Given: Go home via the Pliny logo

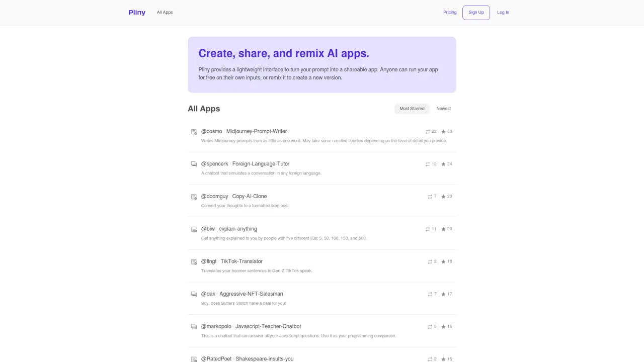Looking at the screenshot, I should click(137, 13).
